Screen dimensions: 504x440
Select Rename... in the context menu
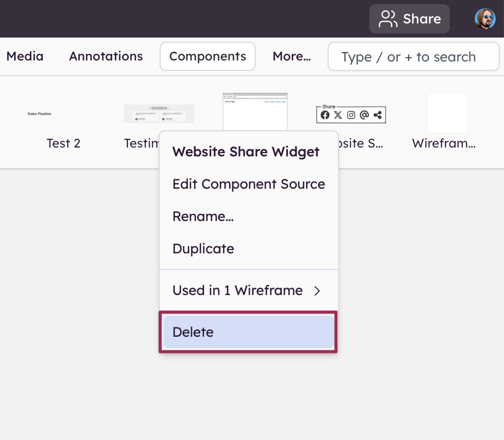pyautogui.click(x=203, y=216)
